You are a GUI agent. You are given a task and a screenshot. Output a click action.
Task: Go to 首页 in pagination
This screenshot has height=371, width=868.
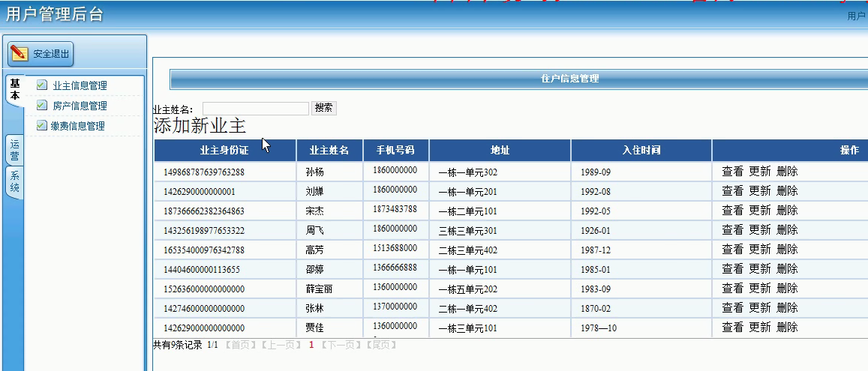(240, 345)
